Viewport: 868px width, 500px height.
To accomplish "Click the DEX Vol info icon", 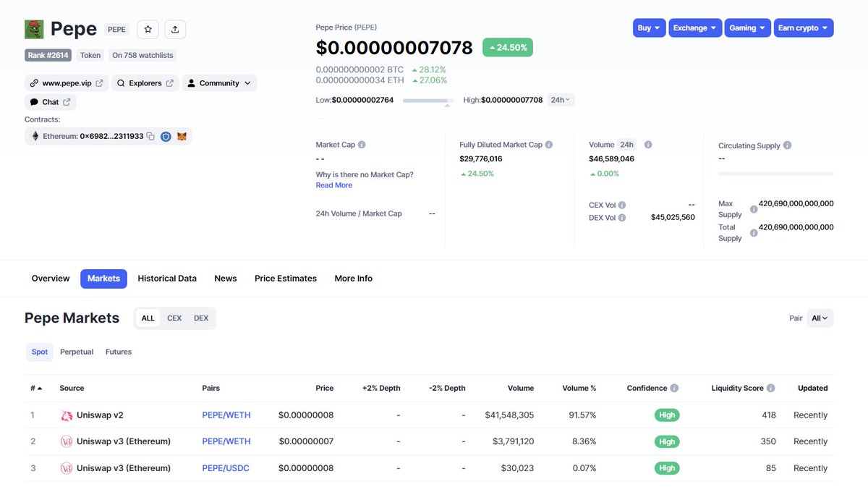I will (622, 217).
